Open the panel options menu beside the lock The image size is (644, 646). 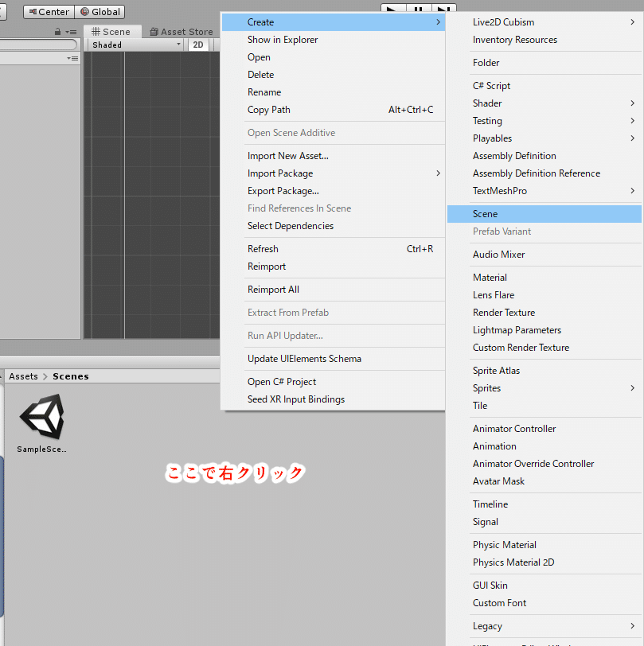(x=71, y=32)
